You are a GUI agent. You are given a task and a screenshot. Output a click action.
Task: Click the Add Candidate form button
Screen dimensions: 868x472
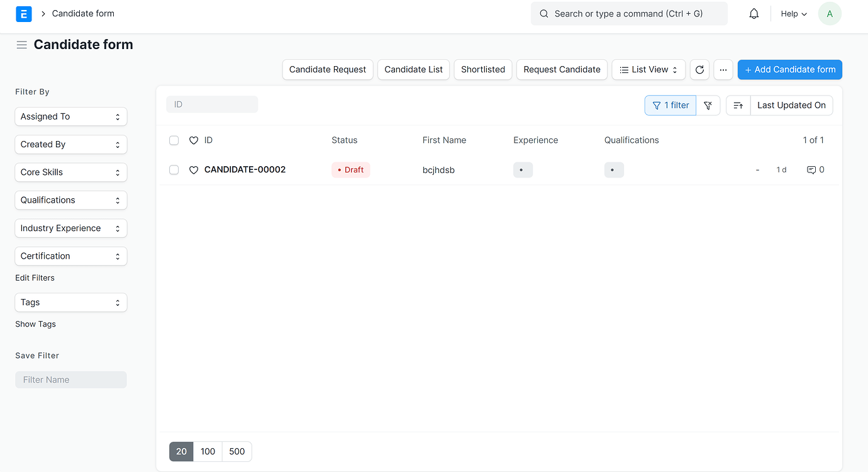pyautogui.click(x=789, y=69)
